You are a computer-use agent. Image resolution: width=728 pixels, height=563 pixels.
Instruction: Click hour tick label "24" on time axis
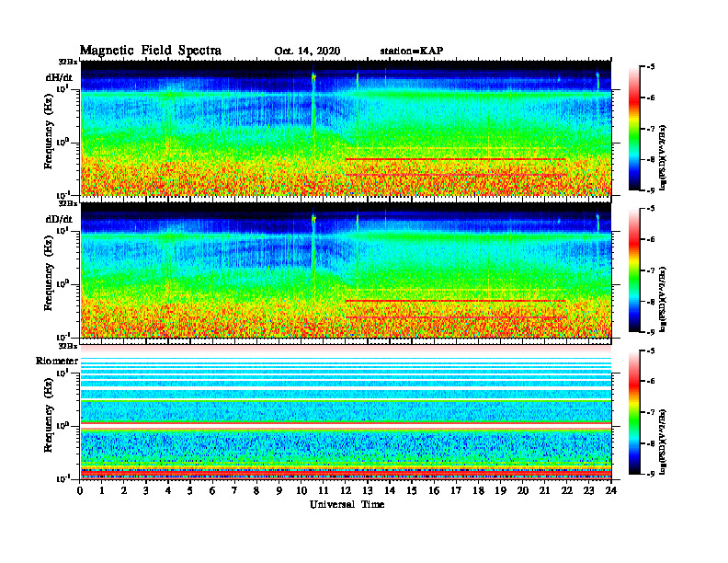coord(610,491)
